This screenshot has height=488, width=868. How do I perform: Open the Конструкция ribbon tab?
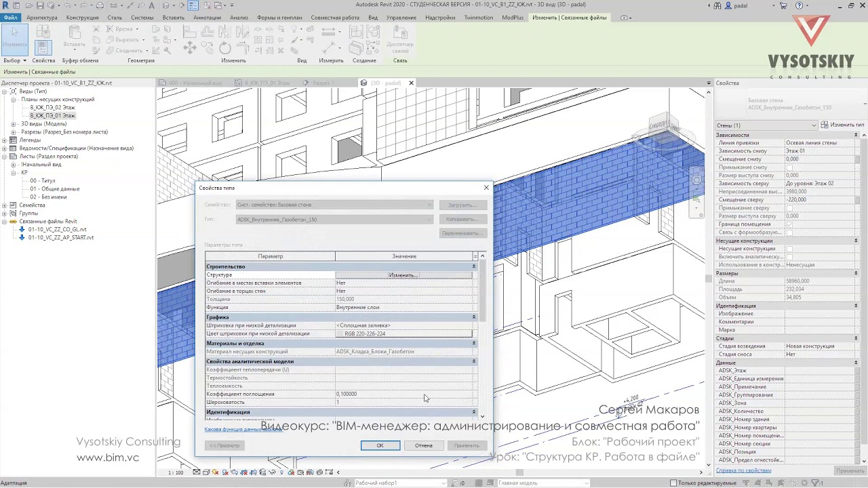[82, 18]
